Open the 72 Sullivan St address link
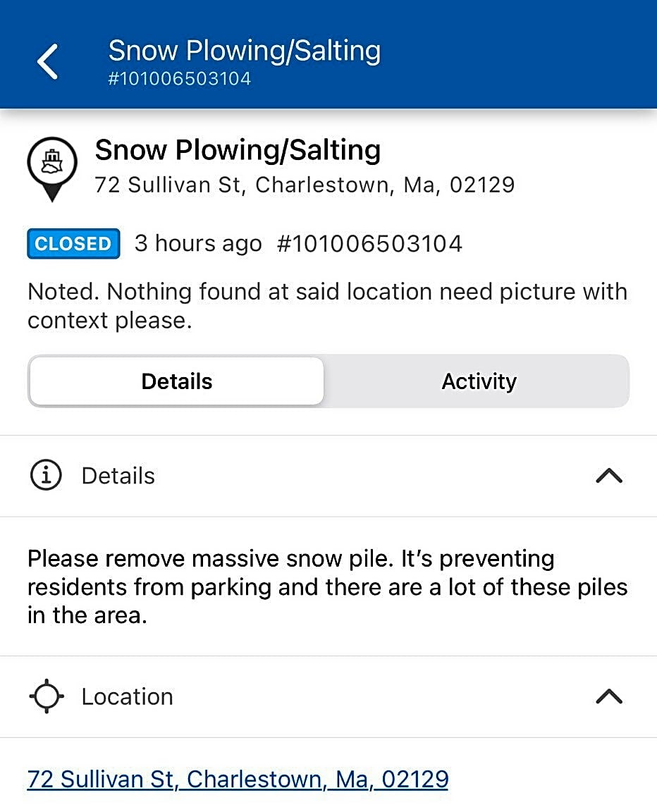 (x=238, y=779)
